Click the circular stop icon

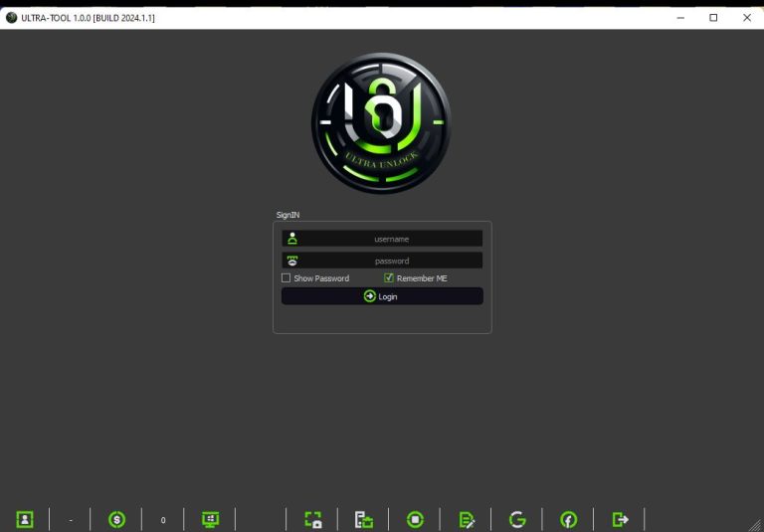(x=415, y=519)
